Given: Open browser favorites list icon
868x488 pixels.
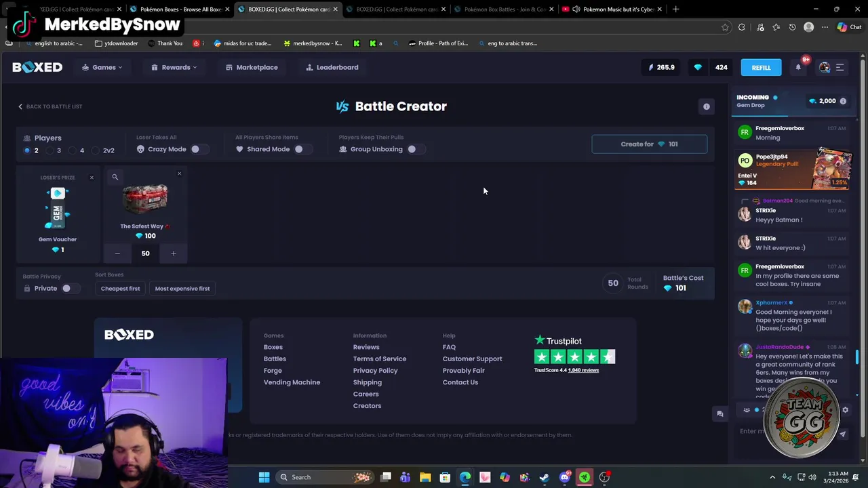Looking at the screenshot, I should click(x=776, y=27).
